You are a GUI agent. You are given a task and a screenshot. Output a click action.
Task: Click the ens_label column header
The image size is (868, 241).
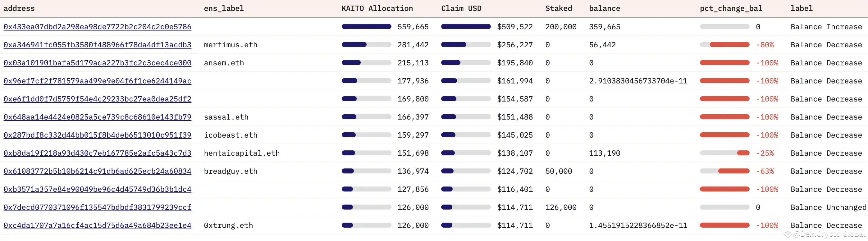click(x=224, y=8)
